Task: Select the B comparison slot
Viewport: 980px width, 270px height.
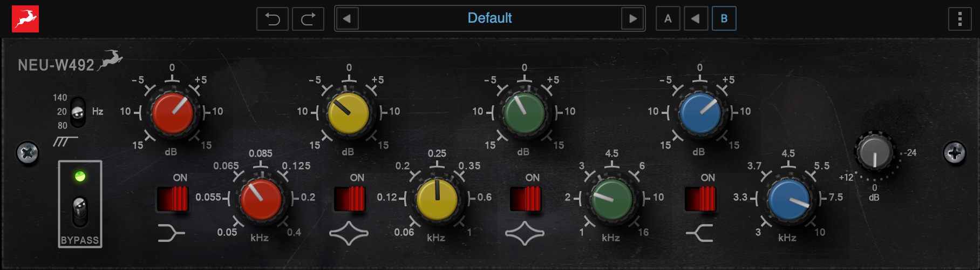Action: click(724, 19)
